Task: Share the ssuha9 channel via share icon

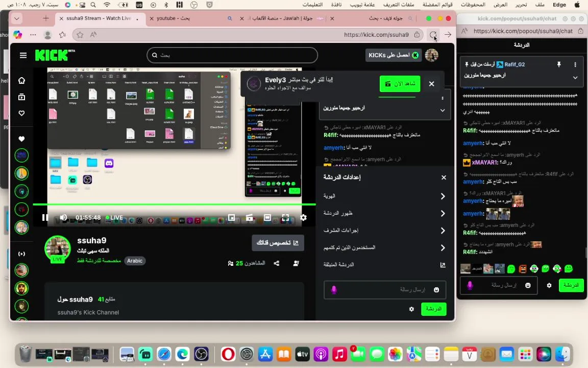Action: (276, 263)
